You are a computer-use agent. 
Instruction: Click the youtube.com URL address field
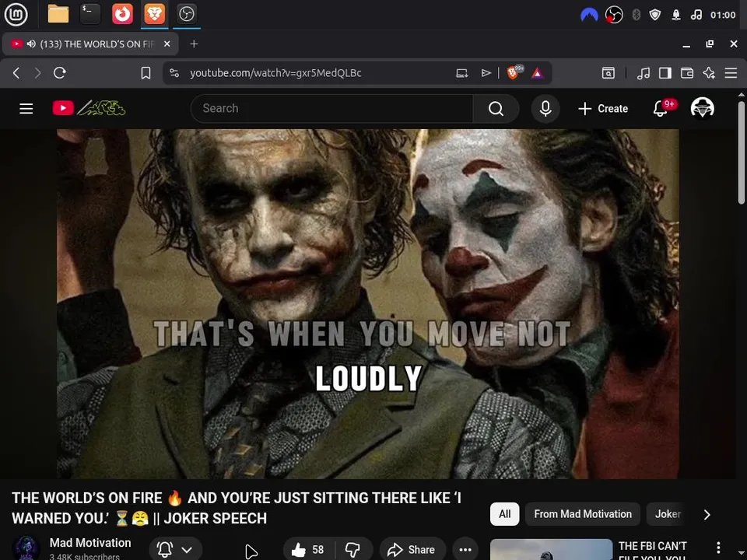[x=275, y=73]
